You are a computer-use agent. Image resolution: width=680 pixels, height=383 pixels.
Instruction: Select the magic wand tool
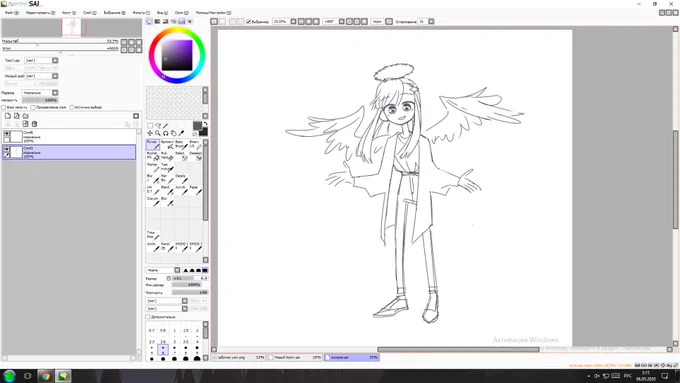pyautogui.click(x=166, y=126)
